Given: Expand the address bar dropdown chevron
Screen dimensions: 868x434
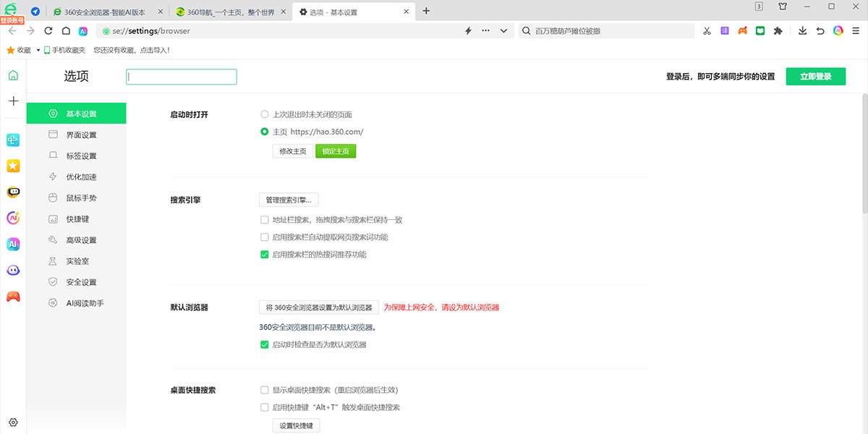Looking at the screenshot, I should [503, 31].
